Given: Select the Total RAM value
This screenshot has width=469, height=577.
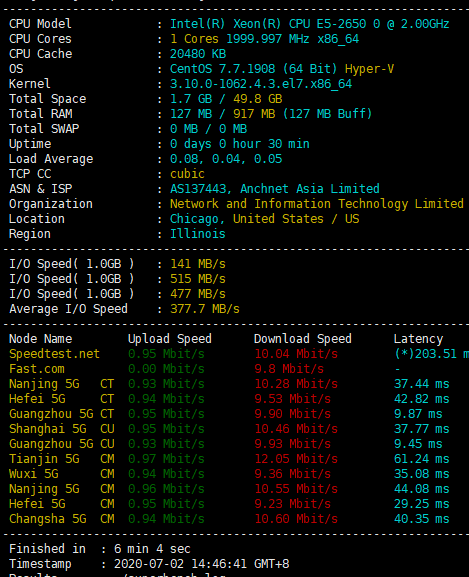Looking at the screenshot, I should tap(271, 114).
